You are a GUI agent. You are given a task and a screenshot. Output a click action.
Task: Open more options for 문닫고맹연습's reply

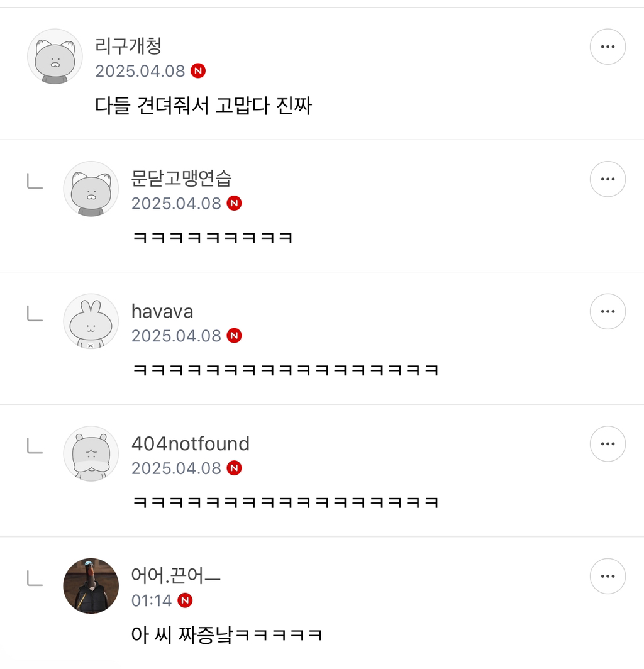tap(608, 179)
